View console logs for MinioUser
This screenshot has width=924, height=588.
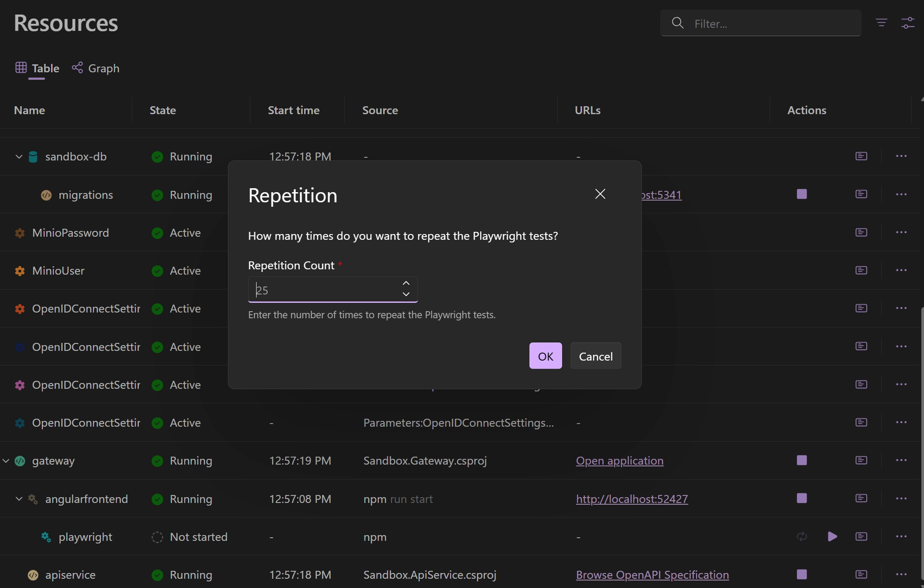click(861, 270)
